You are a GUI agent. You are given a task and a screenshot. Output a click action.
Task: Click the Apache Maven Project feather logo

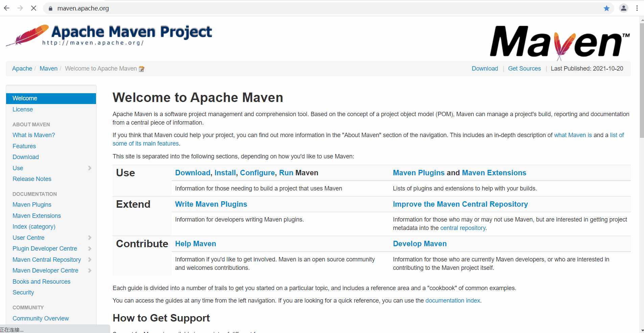pos(109,35)
